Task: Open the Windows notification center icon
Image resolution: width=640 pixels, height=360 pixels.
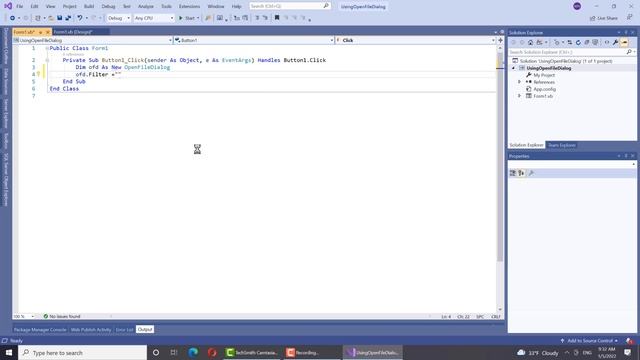Action: point(627,352)
